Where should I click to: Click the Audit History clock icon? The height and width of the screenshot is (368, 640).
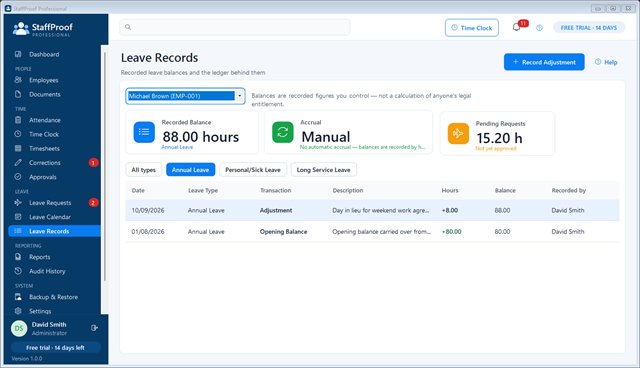click(x=18, y=271)
